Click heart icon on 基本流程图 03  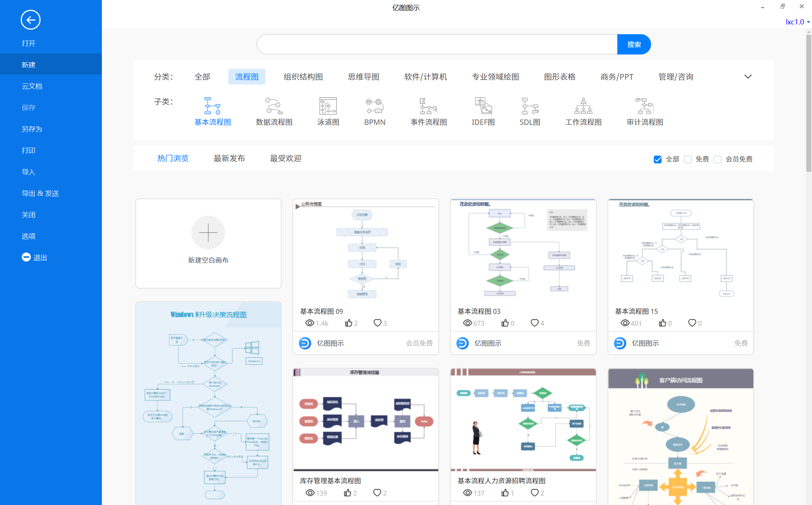click(x=535, y=323)
